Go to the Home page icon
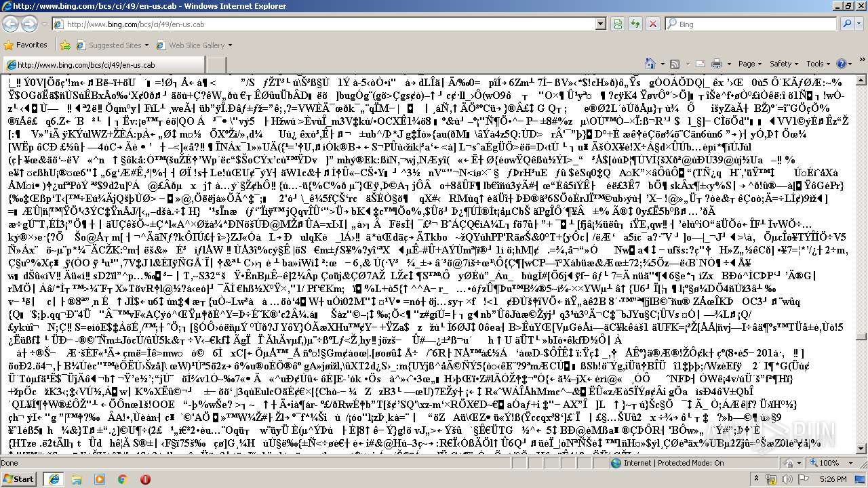The image size is (868, 488). click(650, 64)
